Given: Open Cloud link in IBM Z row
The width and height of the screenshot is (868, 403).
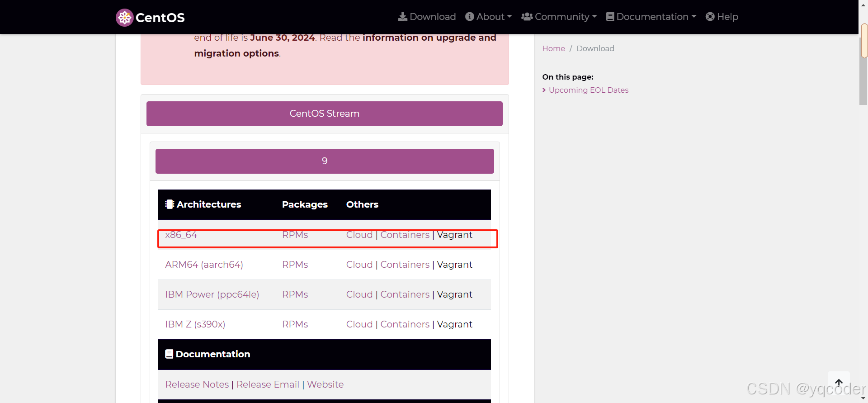Looking at the screenshot, I should coord(359,324).
